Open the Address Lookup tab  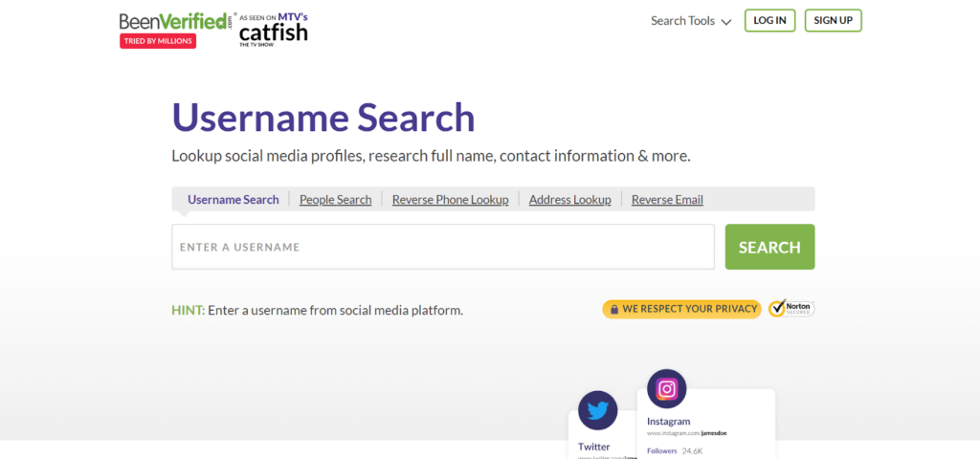tap(570, 199)
